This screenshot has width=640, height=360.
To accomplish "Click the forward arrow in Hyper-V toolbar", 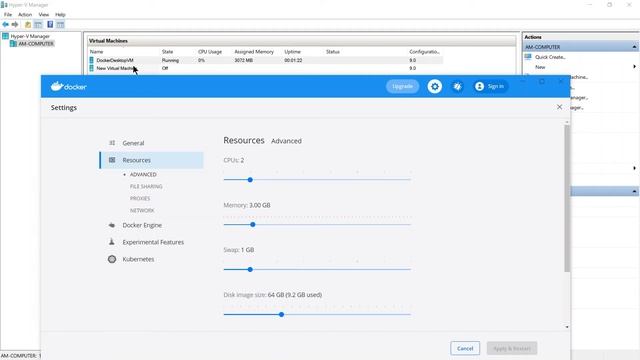I will click(15, 24).
